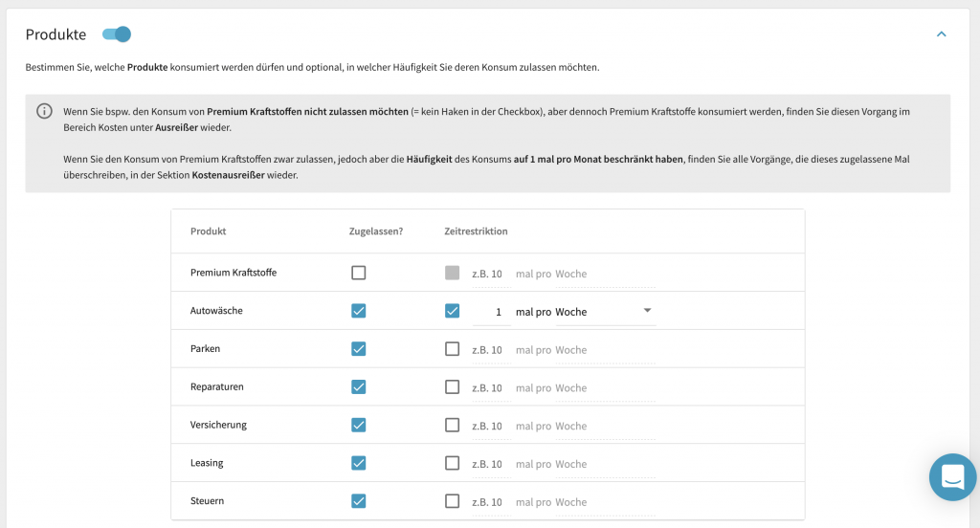Select the Premium Kraftstoffe row label
Image resolution: width=980 pixels, height=528 pixels.
[x=234, y=273]
